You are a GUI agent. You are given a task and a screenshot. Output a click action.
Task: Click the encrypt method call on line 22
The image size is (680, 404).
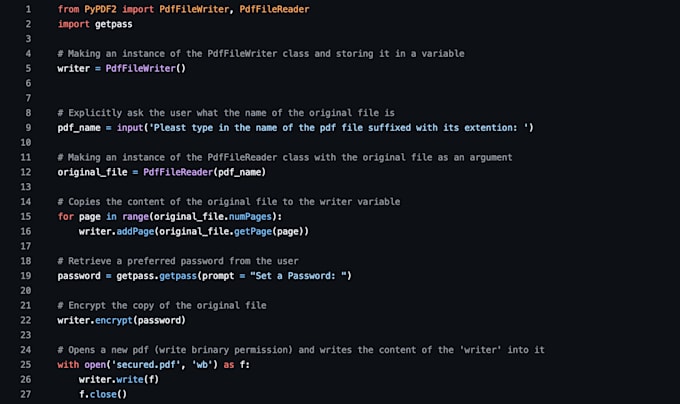(x=114, y=320)
